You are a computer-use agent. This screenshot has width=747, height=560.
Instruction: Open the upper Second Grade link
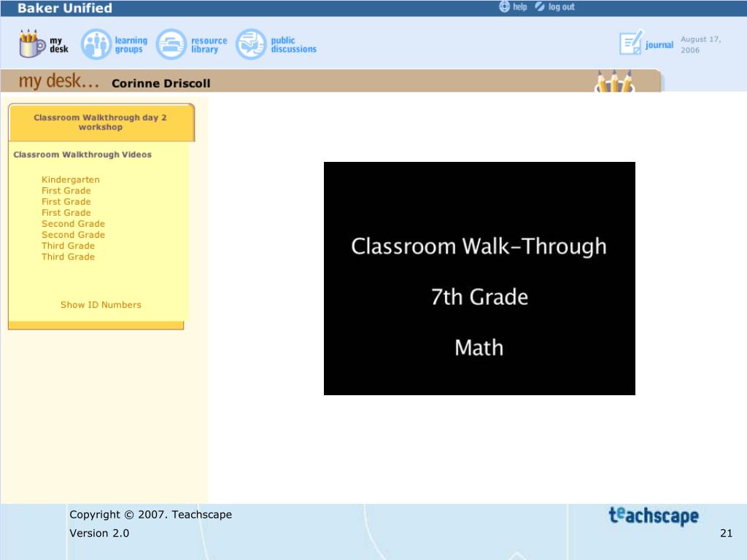[73, 224]
